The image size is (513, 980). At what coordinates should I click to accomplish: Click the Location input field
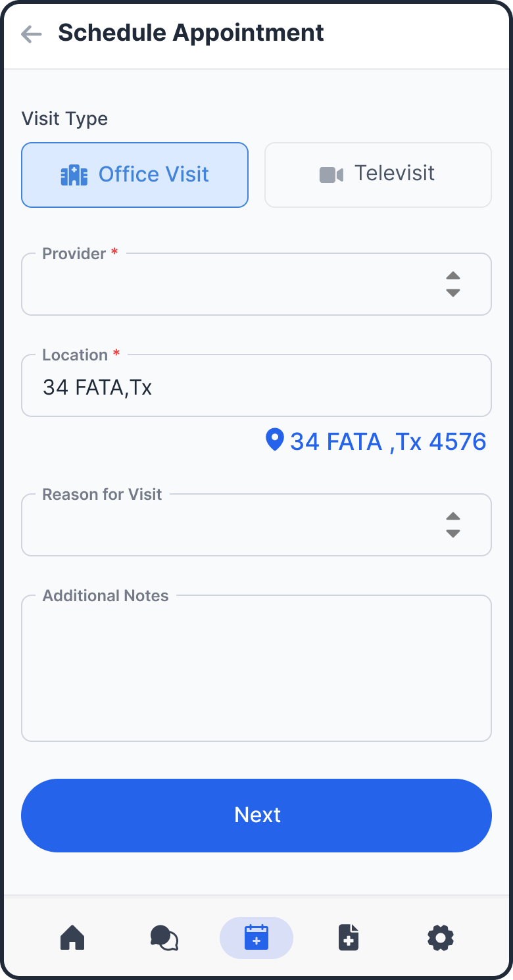[x=256, y=387]
